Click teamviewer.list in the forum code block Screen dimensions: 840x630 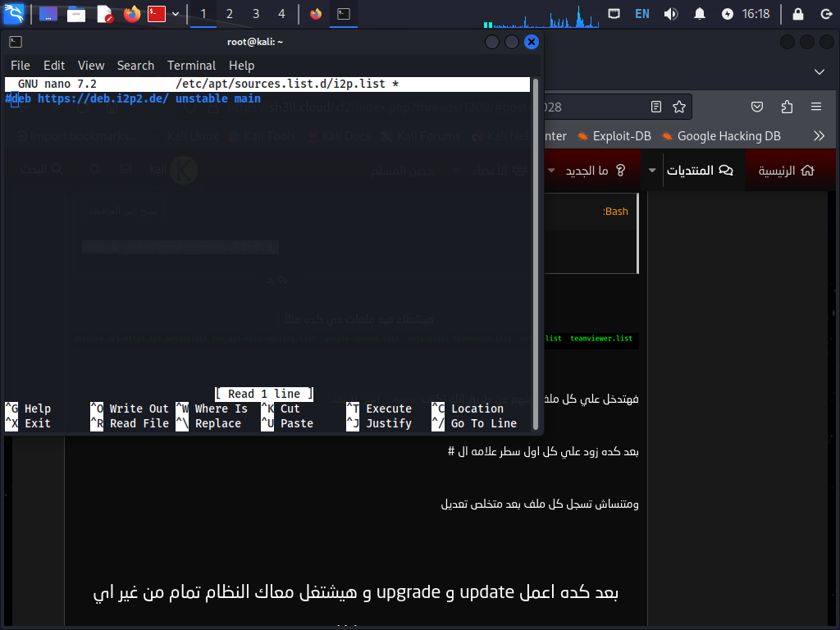coord(601,339)
